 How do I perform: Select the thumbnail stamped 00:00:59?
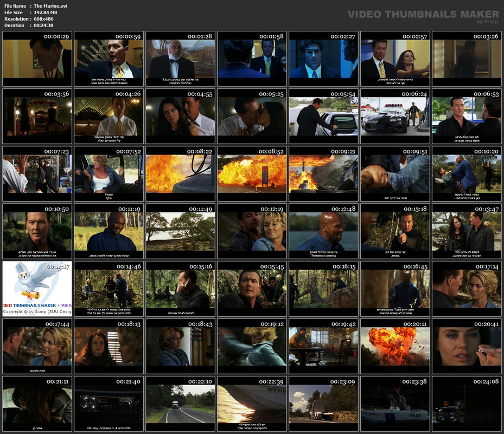point(109,59)
